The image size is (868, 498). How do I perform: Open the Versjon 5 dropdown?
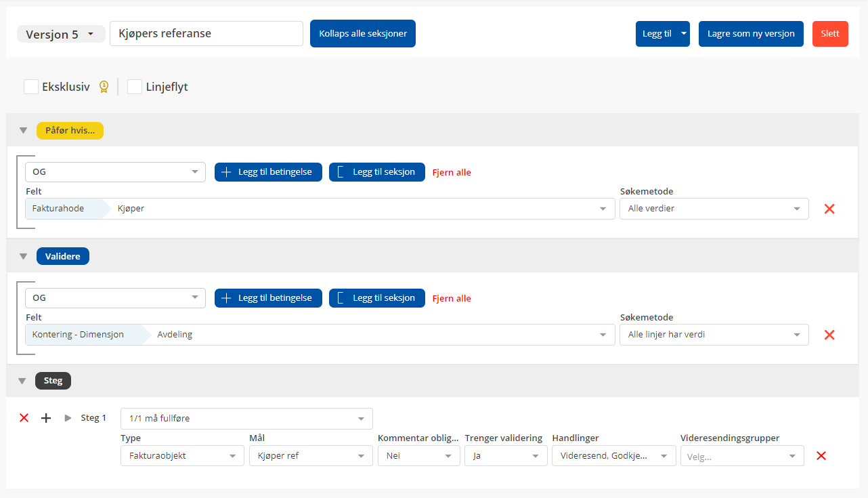click(61, 35)
